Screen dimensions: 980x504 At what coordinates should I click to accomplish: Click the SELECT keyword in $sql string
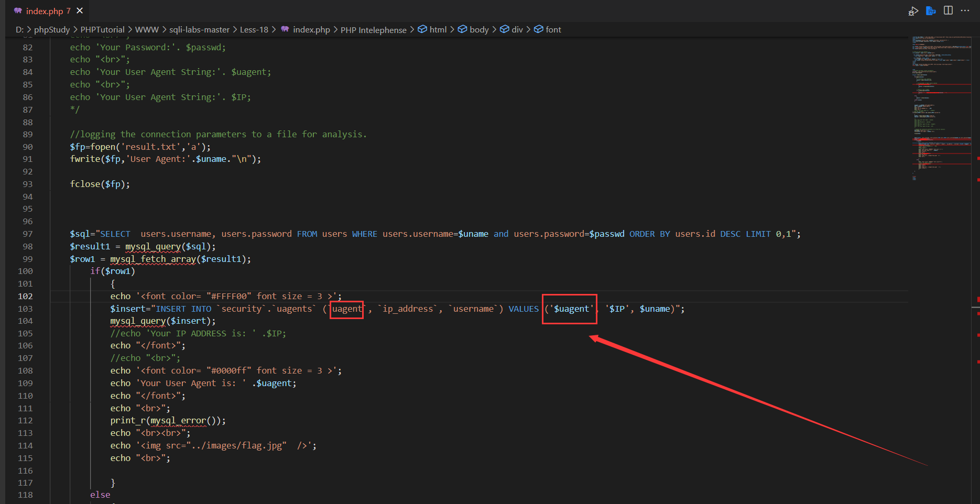click(115, 234)
